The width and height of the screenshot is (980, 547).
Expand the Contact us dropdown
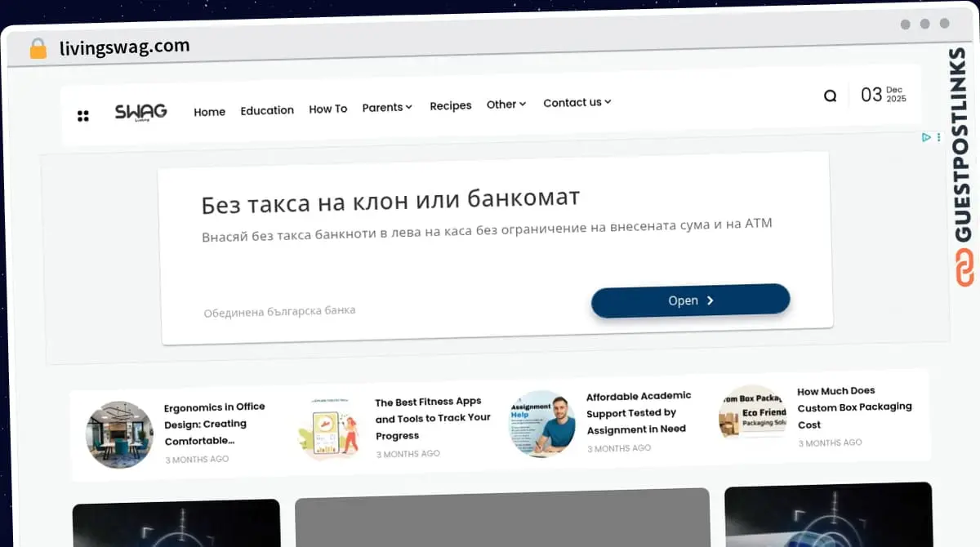tap(577, 102)
